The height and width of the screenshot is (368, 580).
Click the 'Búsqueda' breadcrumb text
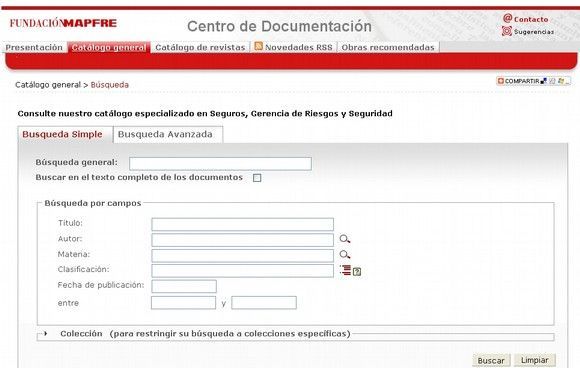pos(109,85)
